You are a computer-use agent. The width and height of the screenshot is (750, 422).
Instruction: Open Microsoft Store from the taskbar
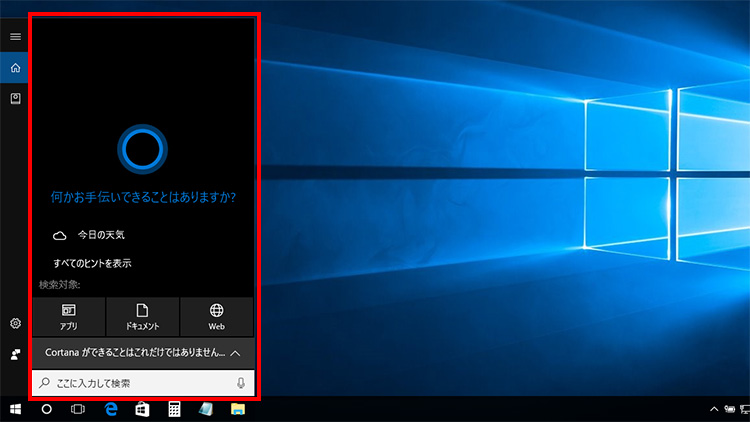point(142,409)
